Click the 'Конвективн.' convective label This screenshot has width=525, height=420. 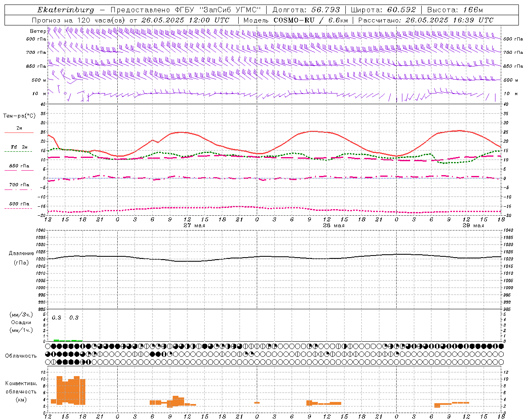pos(21,383)
